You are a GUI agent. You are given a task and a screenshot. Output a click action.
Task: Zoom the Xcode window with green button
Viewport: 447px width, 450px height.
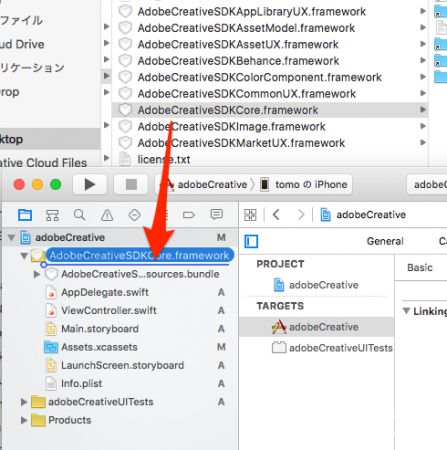tap(56, 184)
